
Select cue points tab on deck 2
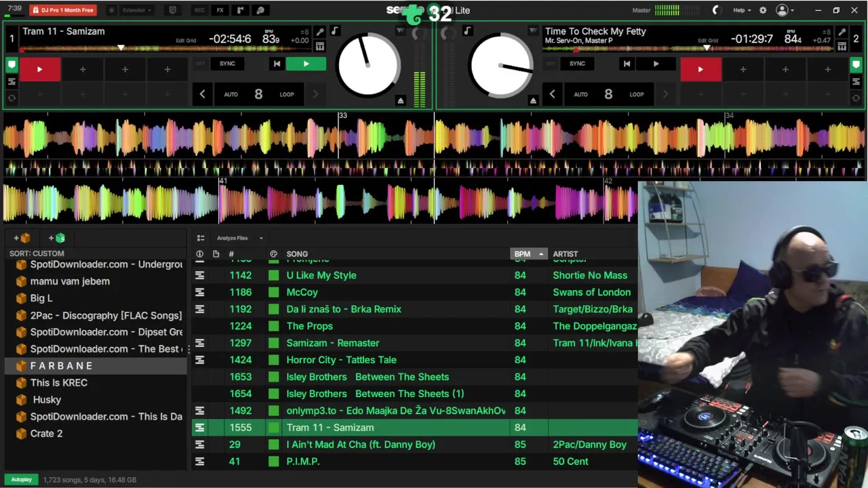tap(856, 65)
